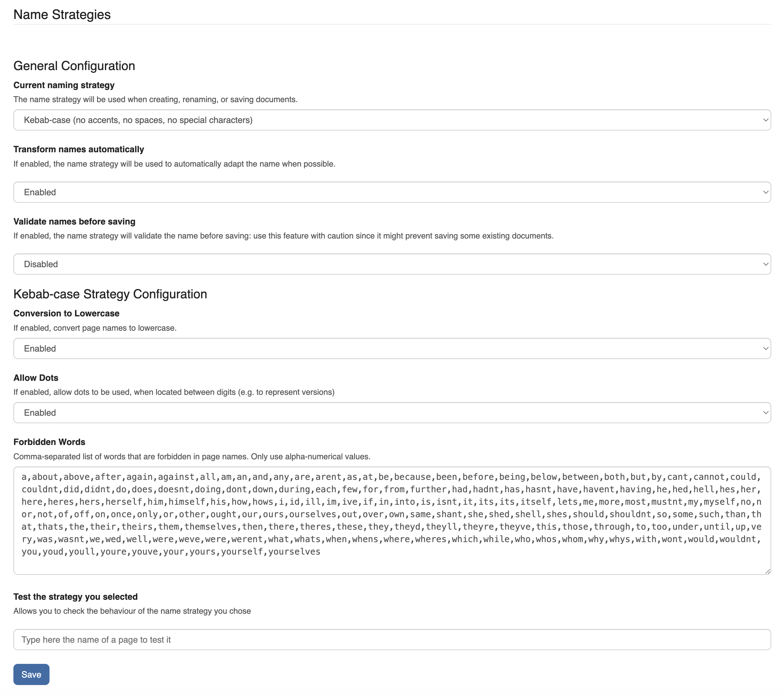Click the chevron arrow on the Disabled selector
784x695 pixels.
765,264
